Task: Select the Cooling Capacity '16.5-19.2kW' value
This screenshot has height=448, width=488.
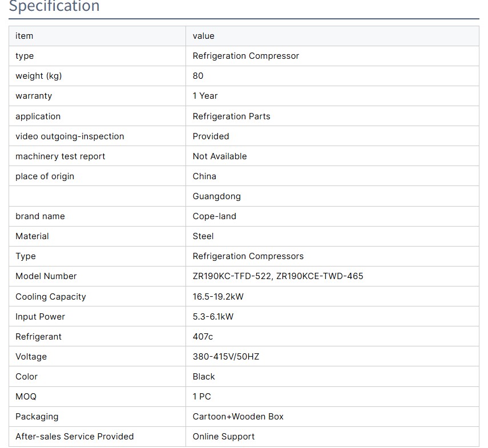Action: [x=218, y=297]
